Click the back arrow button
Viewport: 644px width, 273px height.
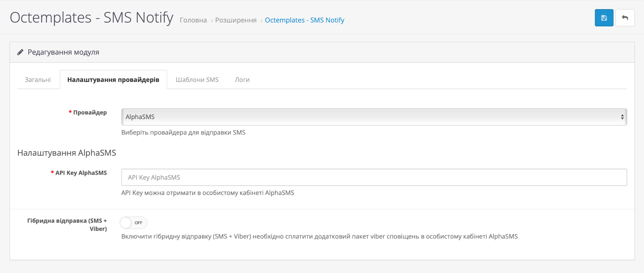tap(625, 18)
